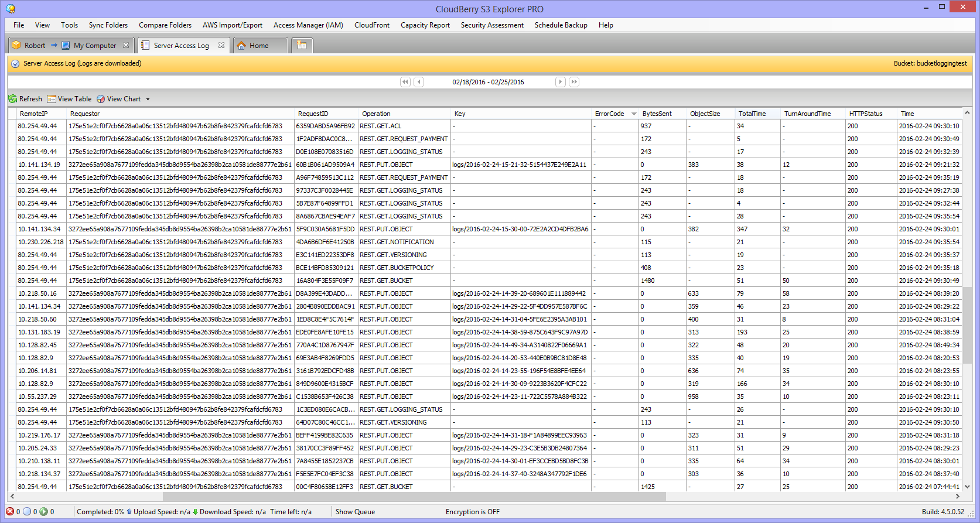Select the 10.230.226.218 RemoteIP cell
This screenshot has height=523, width=980.
click(41, 242)
